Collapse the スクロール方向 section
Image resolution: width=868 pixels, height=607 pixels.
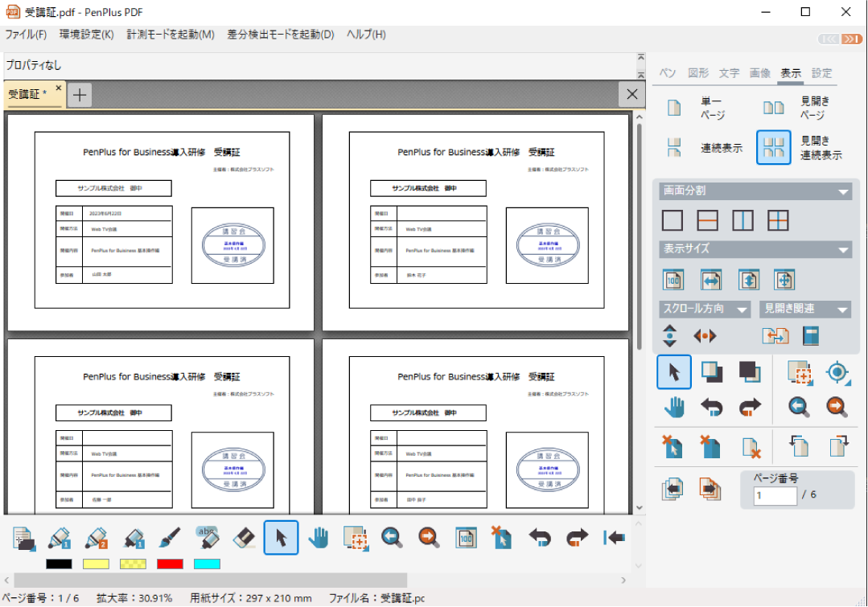click(x=742, y=310)
